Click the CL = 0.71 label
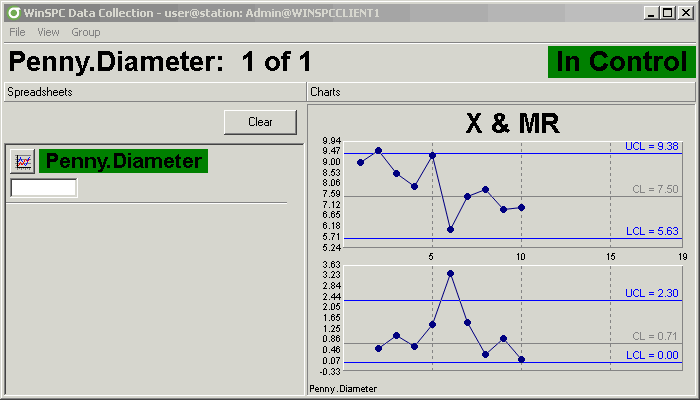700x400 pixels. [655, 336]
